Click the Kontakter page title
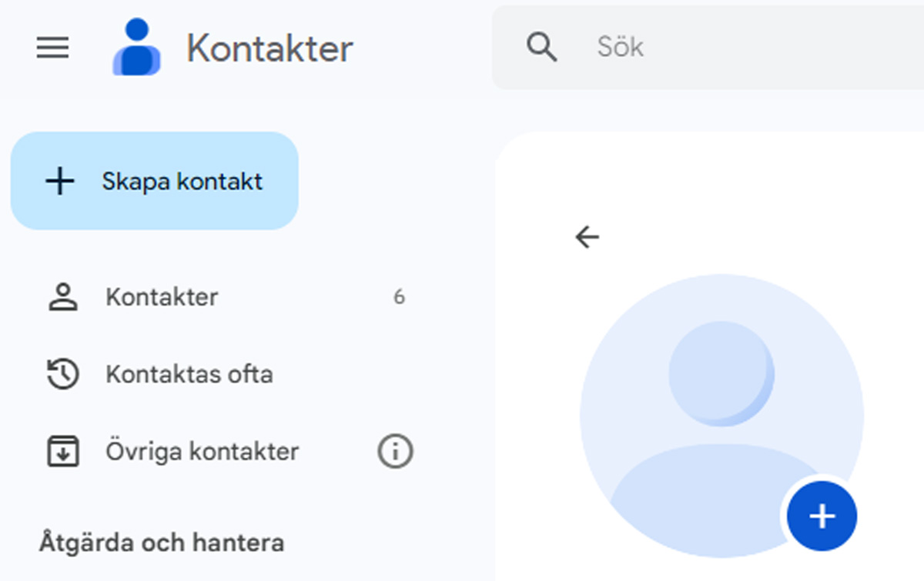Image resolution: width=924 pixels, height=581 pixels. (269, 48)
